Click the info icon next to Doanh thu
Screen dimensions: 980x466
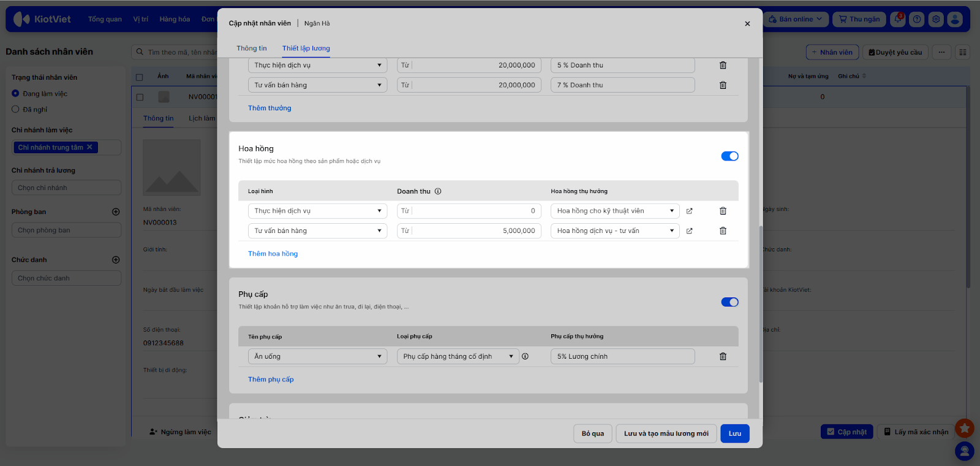pos(438,191)
